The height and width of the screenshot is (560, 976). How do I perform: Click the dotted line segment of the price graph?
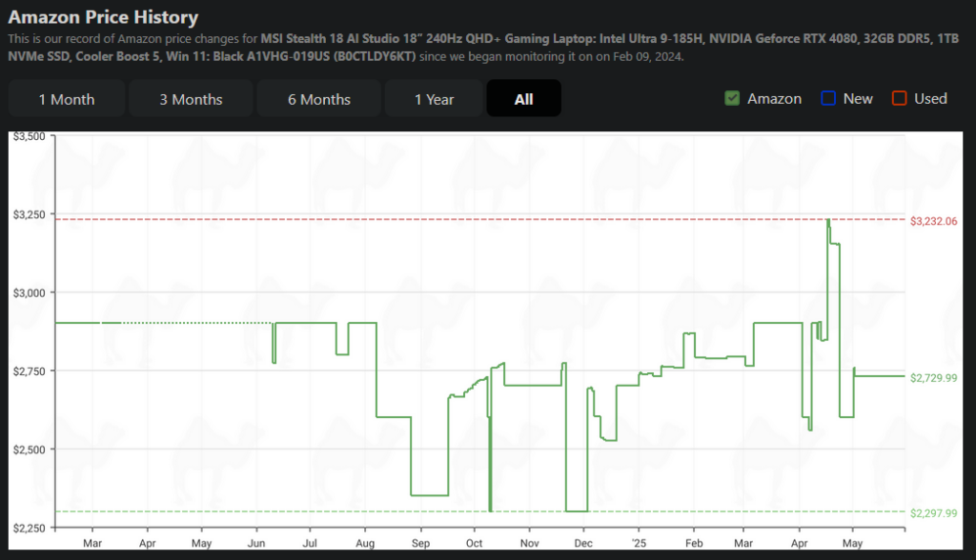191,323
